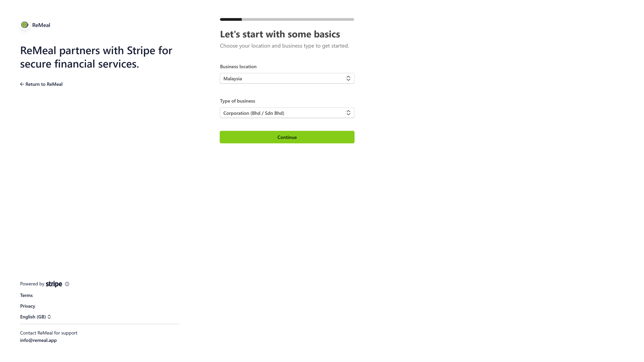Click the up-down chevron in Business location
The image size is (644, 362).
pyautogui.click(x=348, y=79)
